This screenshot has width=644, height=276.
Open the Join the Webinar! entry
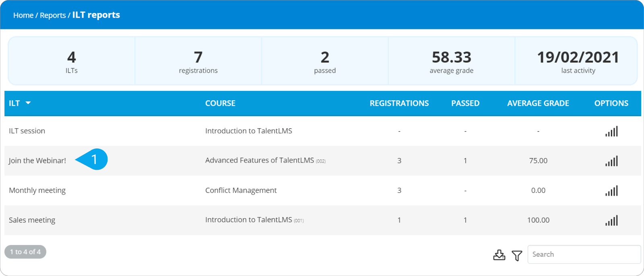click(x=37, y=161)
